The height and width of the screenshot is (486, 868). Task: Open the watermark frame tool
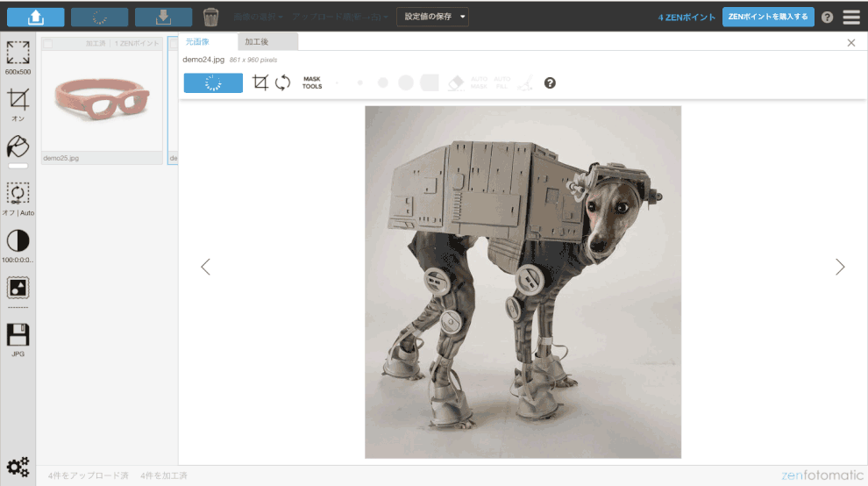pos(18,288)
